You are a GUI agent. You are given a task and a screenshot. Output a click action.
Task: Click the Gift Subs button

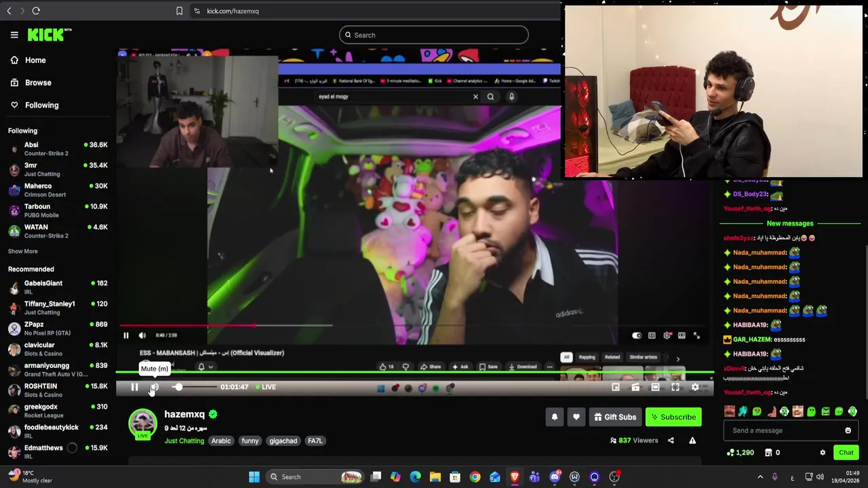(615, 417)
